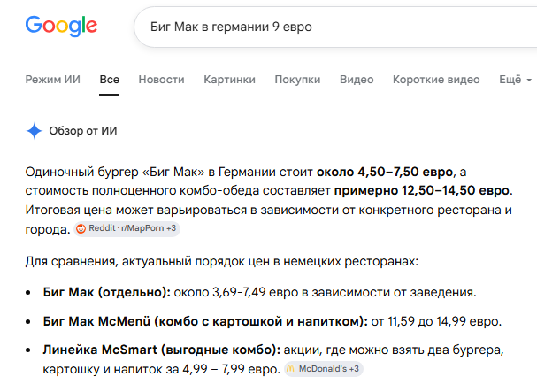Open the Режим ИИ tab
Viewport: 537px width, 392px height.
53,80
